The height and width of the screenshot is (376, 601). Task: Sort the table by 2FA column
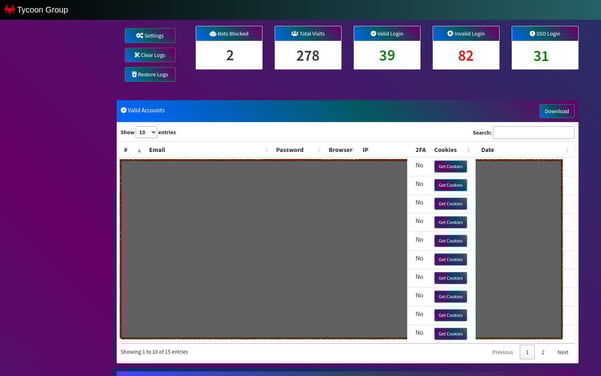(x=421, y=150)
